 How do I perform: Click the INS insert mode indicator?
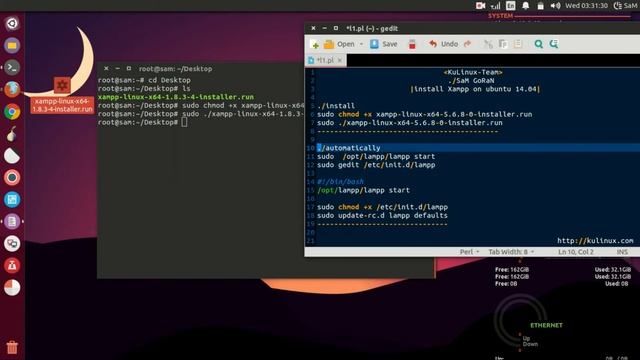622,252
